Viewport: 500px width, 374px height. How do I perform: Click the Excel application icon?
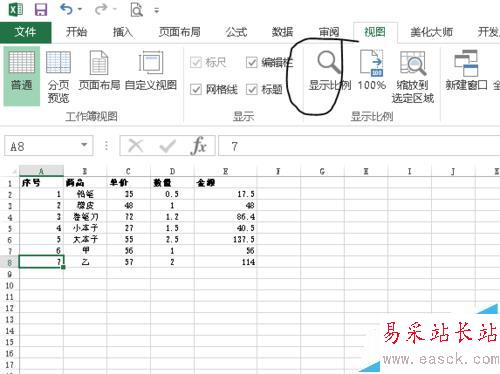pos(16,9)
